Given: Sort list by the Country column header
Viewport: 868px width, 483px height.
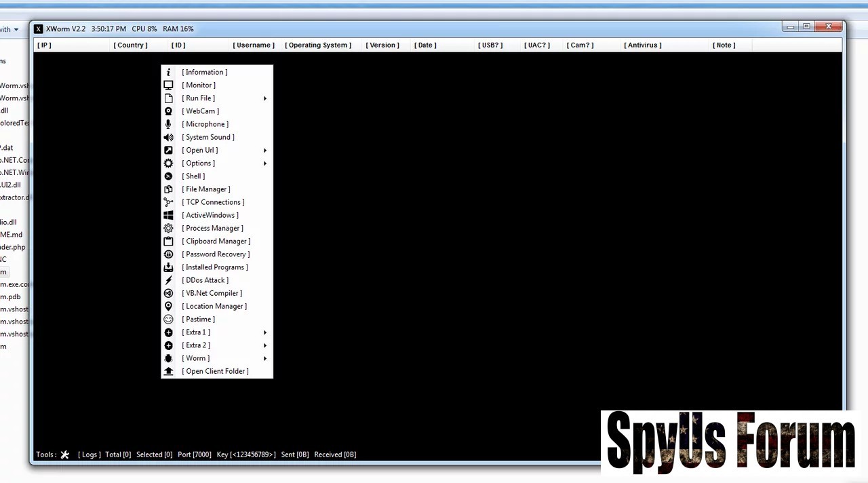Looking at the screenshot, I should [130, 45].
